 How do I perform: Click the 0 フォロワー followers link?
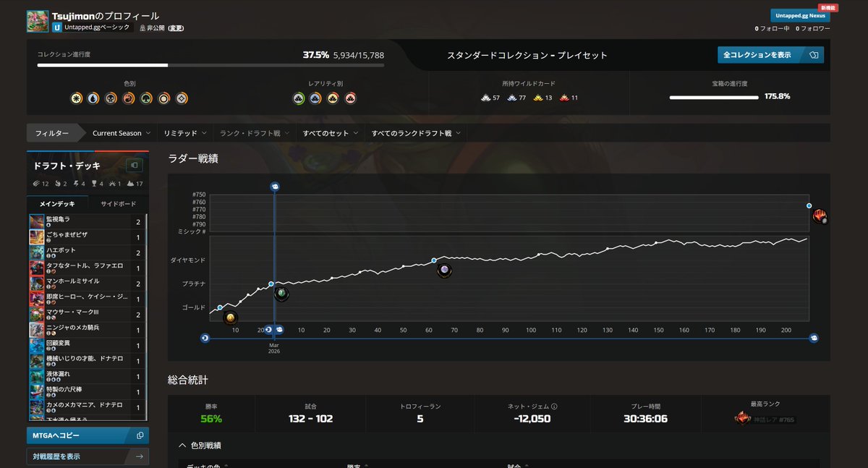point(813,29)
